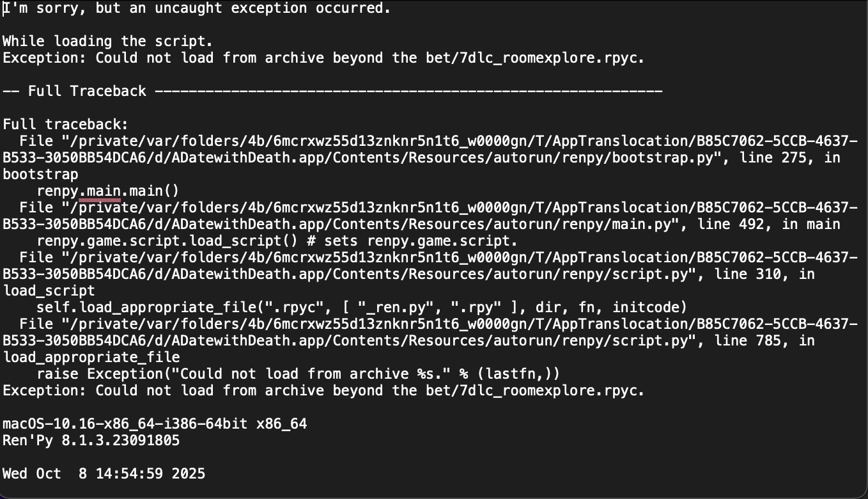Click the standalone "load_appropriate_file" function name line
This screenshot has width=868, height=499.
pos(91,358)
